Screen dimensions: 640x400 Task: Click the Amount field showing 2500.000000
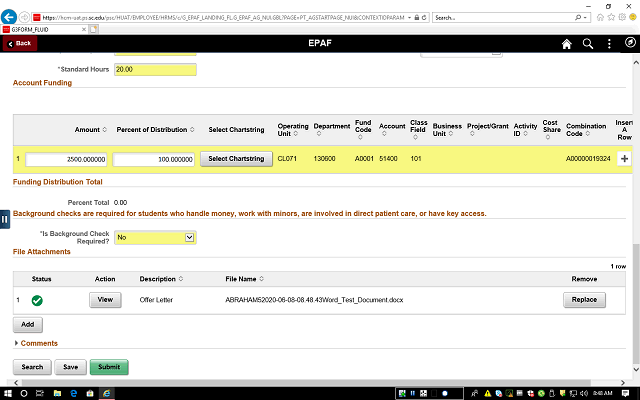(66, 159)
